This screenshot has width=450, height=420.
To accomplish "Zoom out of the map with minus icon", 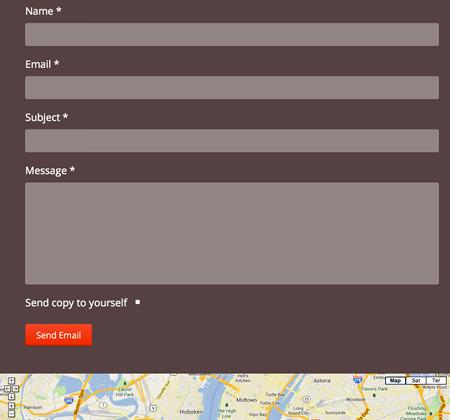I will point(12,414).
